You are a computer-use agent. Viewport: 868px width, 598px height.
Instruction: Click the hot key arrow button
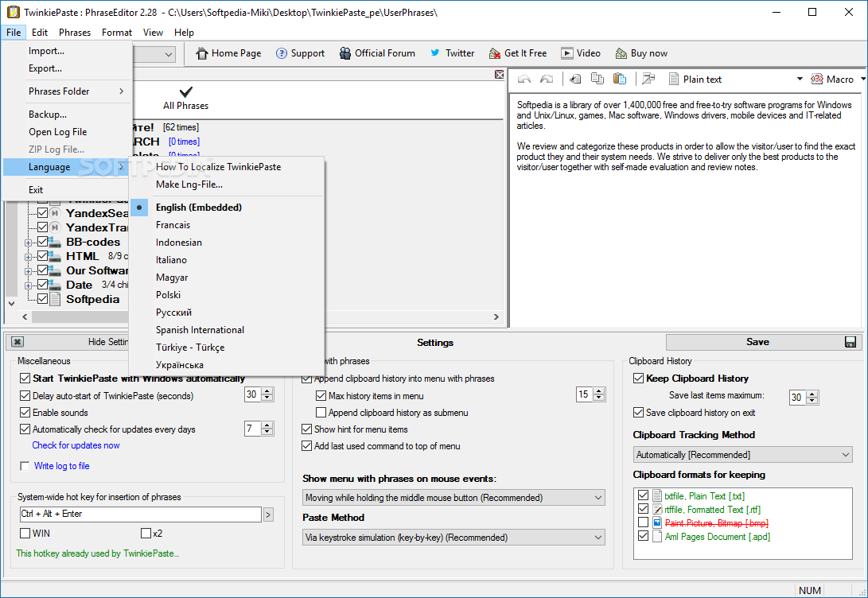click(x=268, y=515)
